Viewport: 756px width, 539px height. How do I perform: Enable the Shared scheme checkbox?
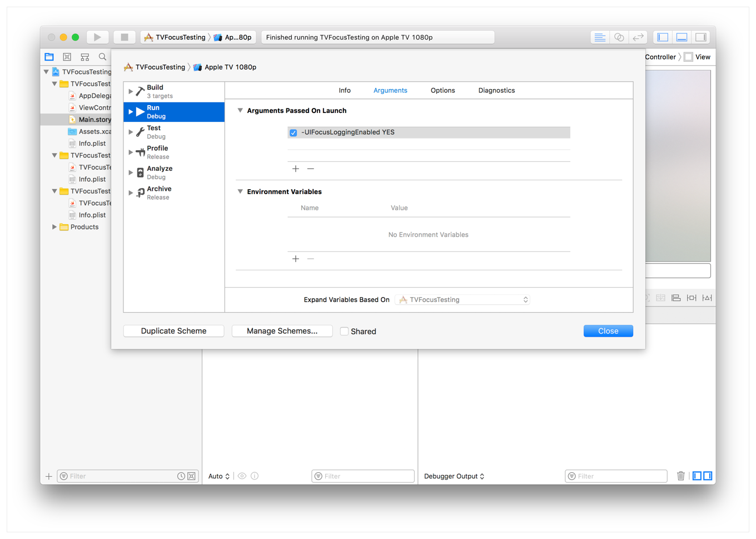pyautogui.click(x=344, y=332)
